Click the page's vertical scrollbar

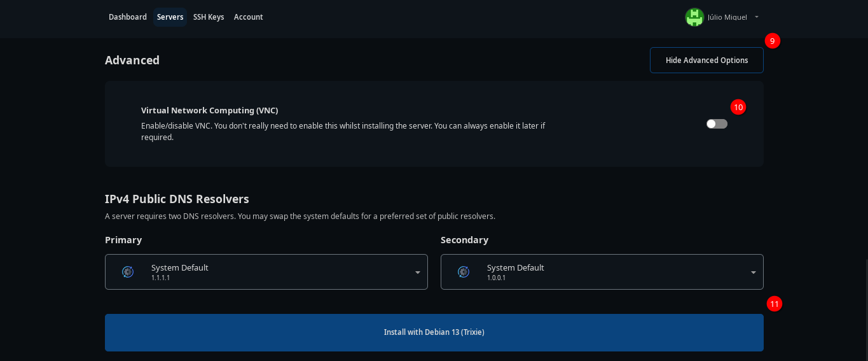click(x=865, y=306)
